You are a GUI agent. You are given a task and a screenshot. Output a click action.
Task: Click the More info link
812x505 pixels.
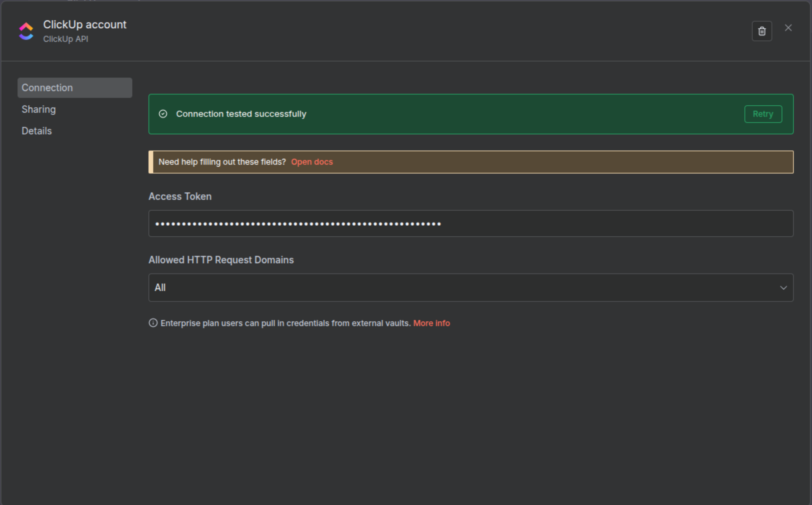(431, 323)
